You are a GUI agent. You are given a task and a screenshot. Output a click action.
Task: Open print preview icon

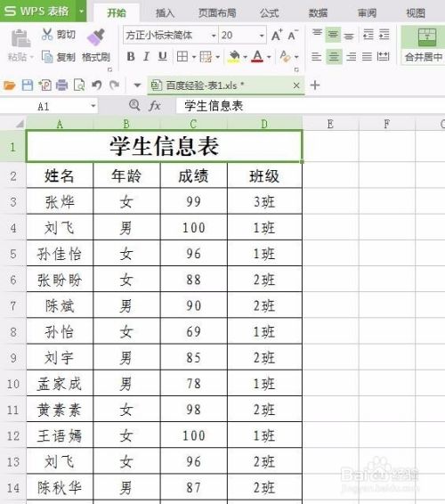(79, 85)
